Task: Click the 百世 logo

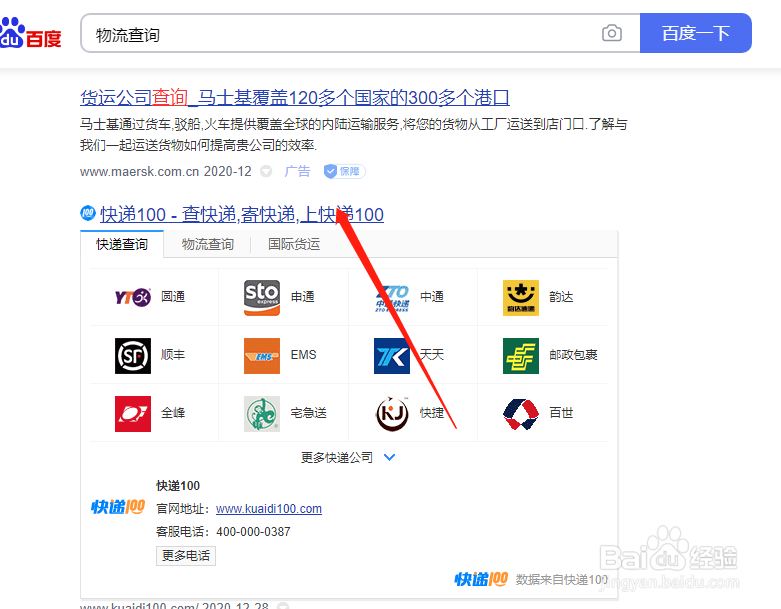Action: pos(521,413)
